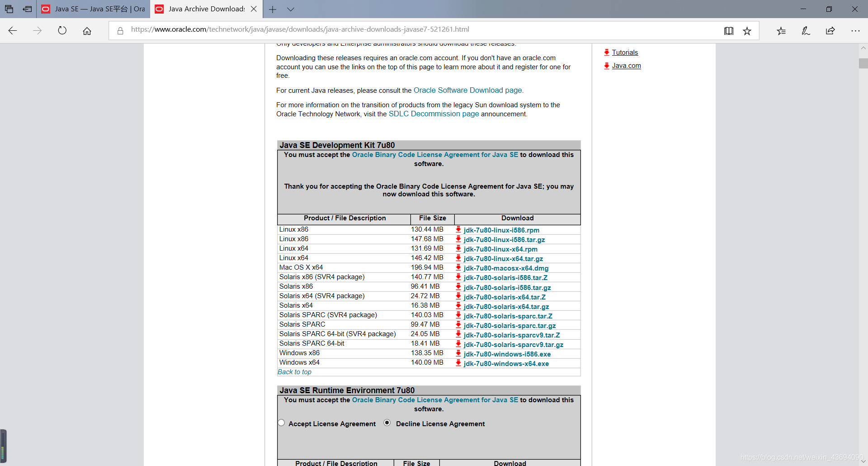Download jdk-7u80-macosx-x64.dmg
The width and height of the screenshot is (868, 466).
(x=506, y=268)
